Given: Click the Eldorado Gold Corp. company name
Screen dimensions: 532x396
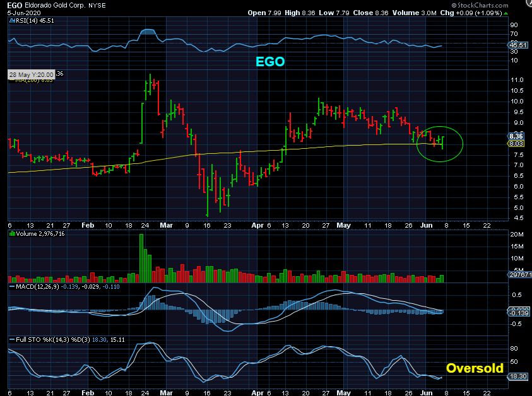Looking at the screenshot, I should point(55,6).
